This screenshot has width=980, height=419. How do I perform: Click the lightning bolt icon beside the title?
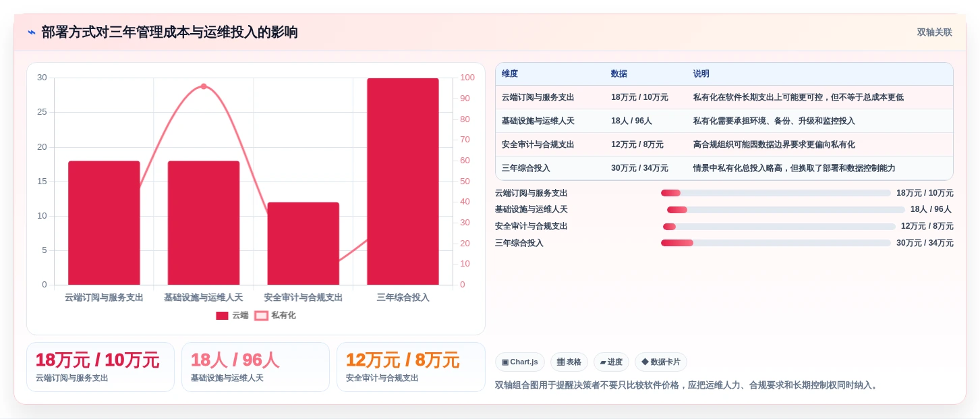coord(31,32)
